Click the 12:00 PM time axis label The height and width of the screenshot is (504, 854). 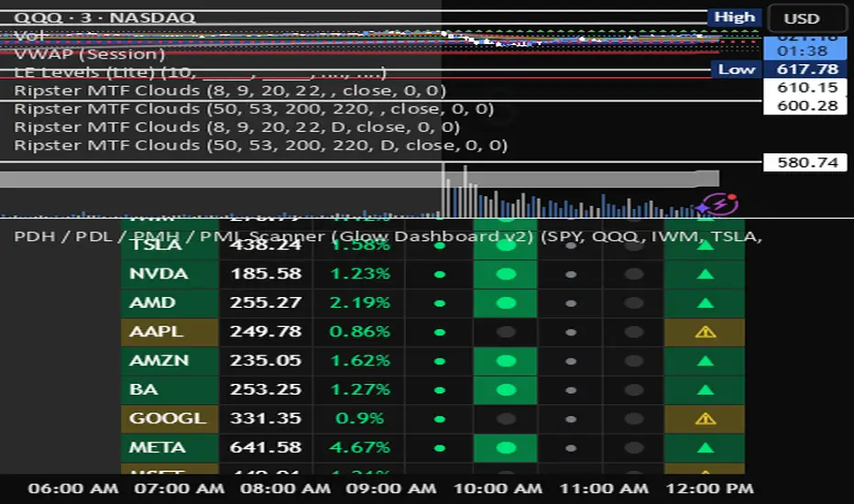[x=709, y=488]
